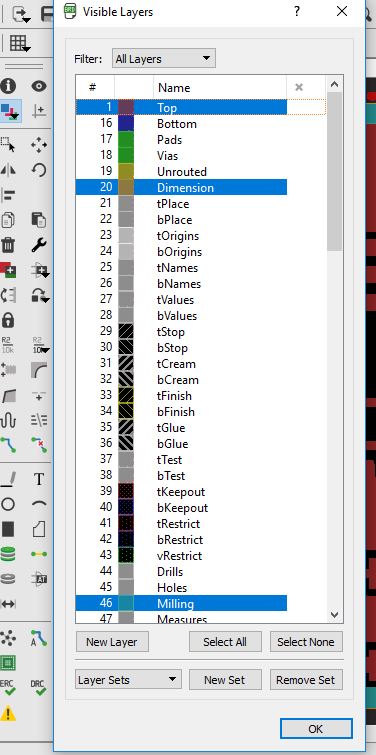The image size is (376, 755).
Task: Select the Line draw tool
Action: point(8,479)
